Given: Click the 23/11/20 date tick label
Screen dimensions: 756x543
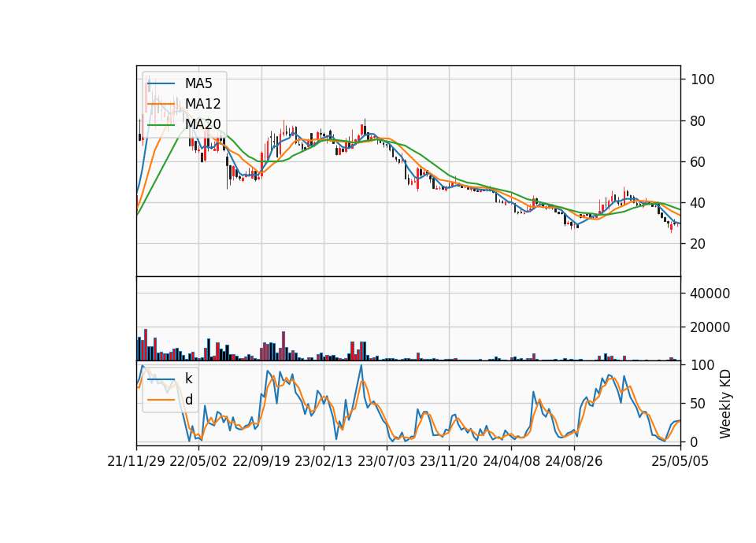Looking at the screenshot, I should pos(449,462).
